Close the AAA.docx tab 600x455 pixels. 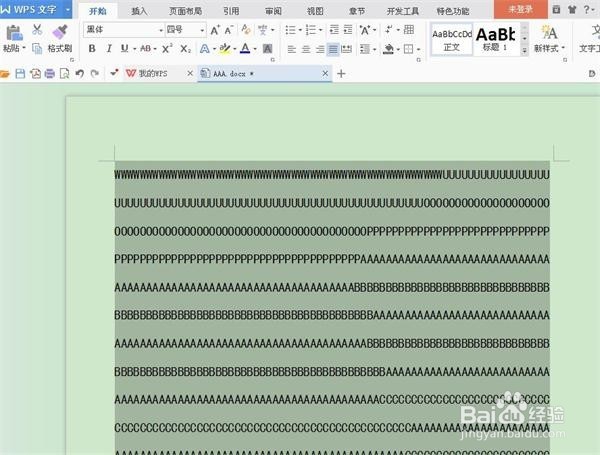coord(325,73)
